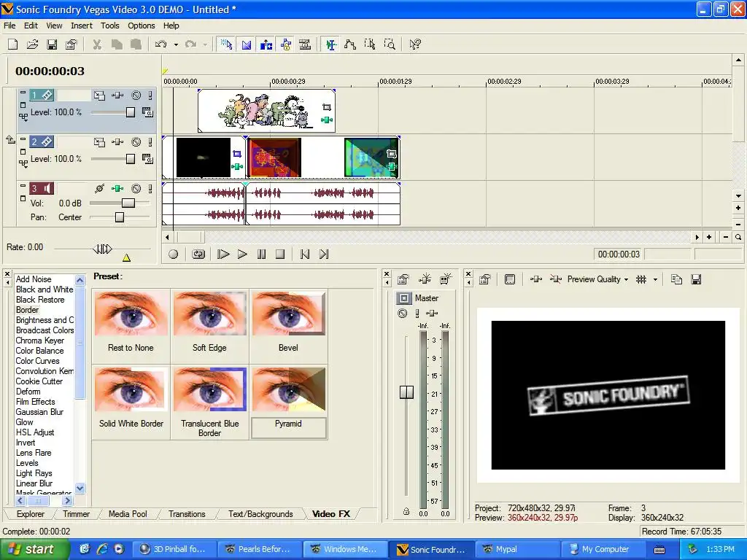Solo video track 1
Screen dimensions: 747x560
coord(150,96)
